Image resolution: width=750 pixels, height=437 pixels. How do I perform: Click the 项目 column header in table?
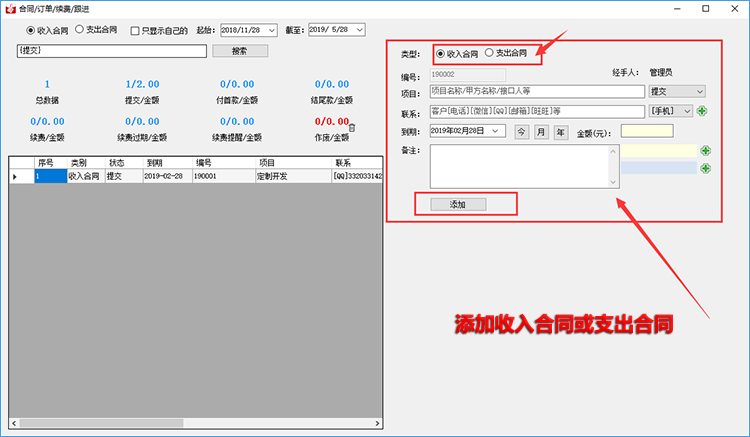(x=267, y=162)
